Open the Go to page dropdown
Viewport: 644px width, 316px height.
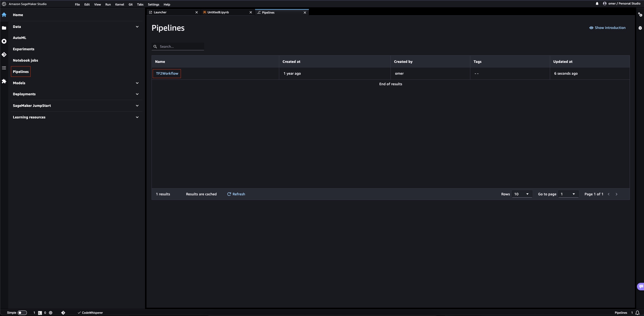point(568,194)
